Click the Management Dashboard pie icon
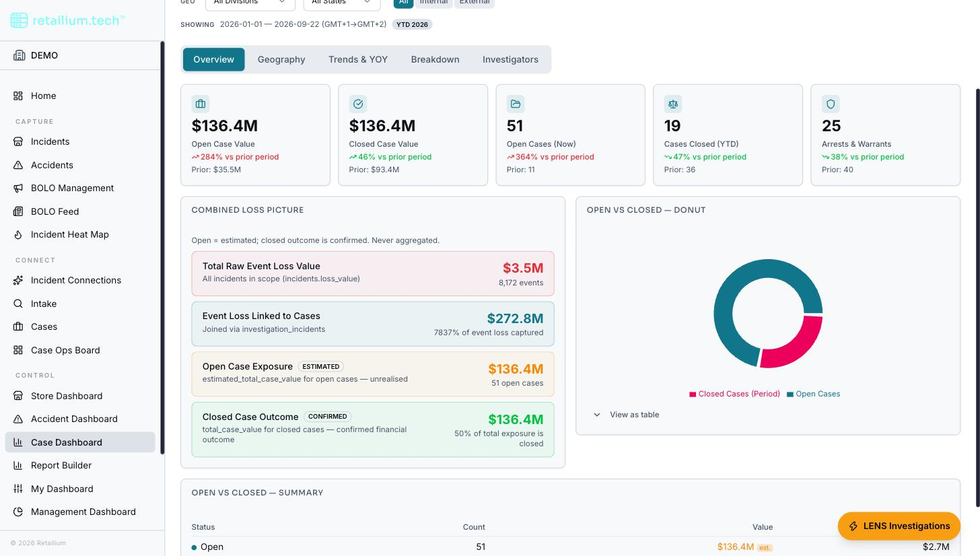The image size is (980, 556). (18, 512)
